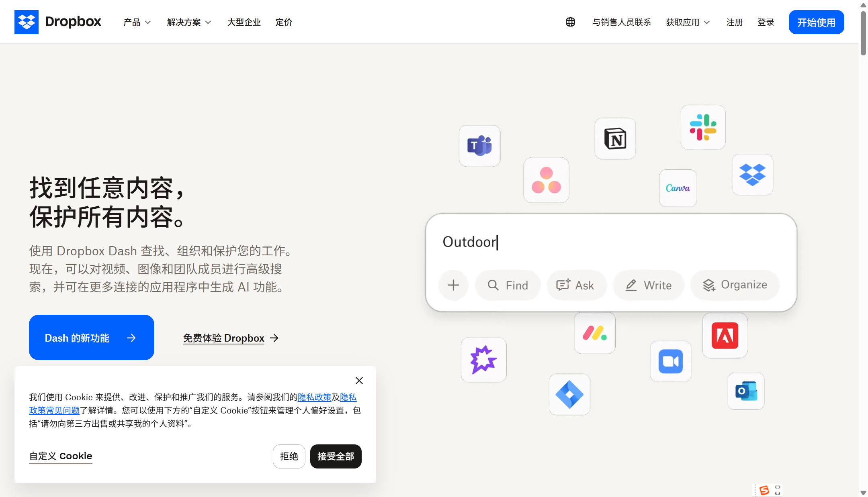Click the 开始使用 button
The height and width of the screenshot is (497, 868).
[816, 22]
